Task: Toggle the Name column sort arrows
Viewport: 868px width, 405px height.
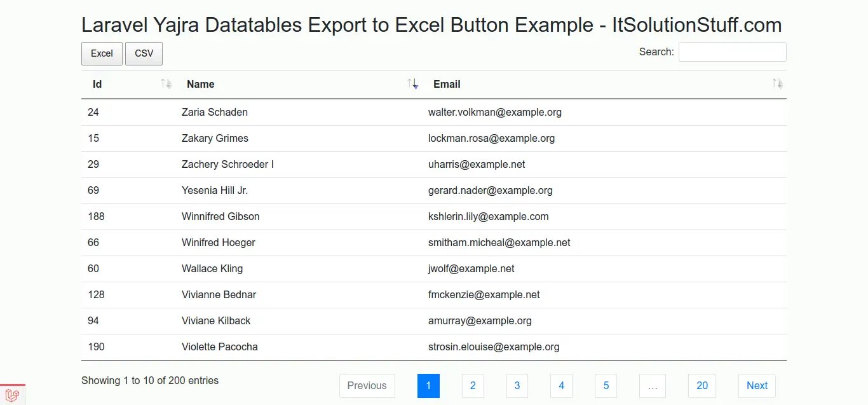Action: (412, 84)
